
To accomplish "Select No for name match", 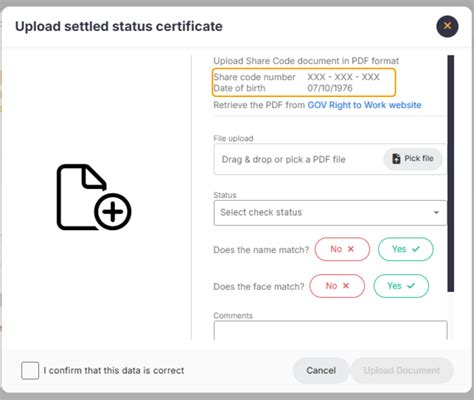I will pos(342,249).
